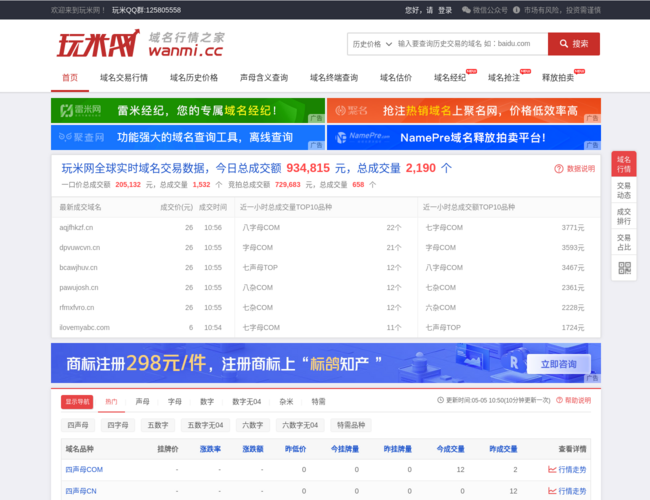This screenshot has width=650, height=500.
Task: Click domain dpvuwcvn.cn in latest deals
Action: [80, 248]
